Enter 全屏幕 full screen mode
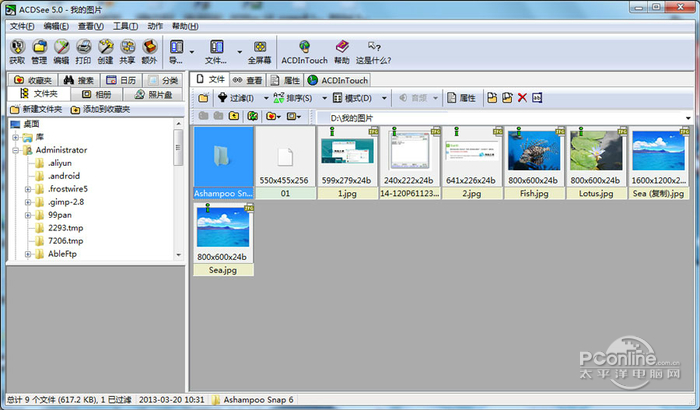Screen dimensions: 700x410 (x=260, y=50)
